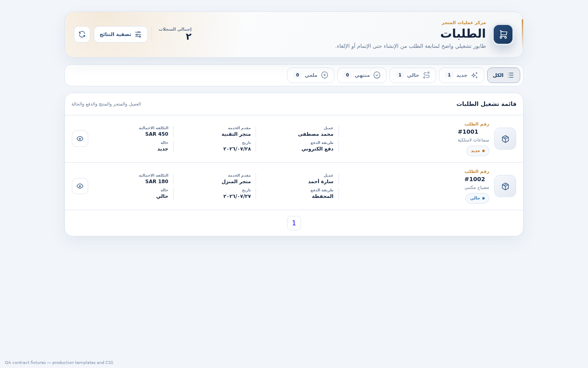Click the count badge in جديد tab
Screen dimensions: 588x368
pyautogui.click(x=449, y=75)
